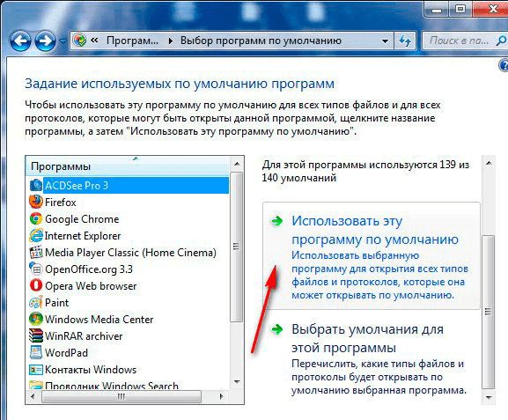Screen dimensions: 508x420
Task: Click the Windows Media Center icon
Action: (x=36, y=319)
